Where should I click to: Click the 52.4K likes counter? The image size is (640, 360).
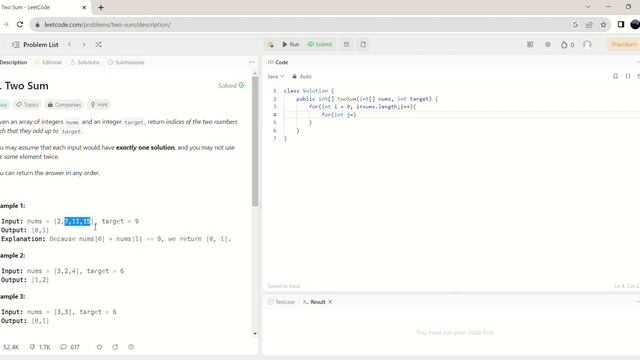coord(10,347)
